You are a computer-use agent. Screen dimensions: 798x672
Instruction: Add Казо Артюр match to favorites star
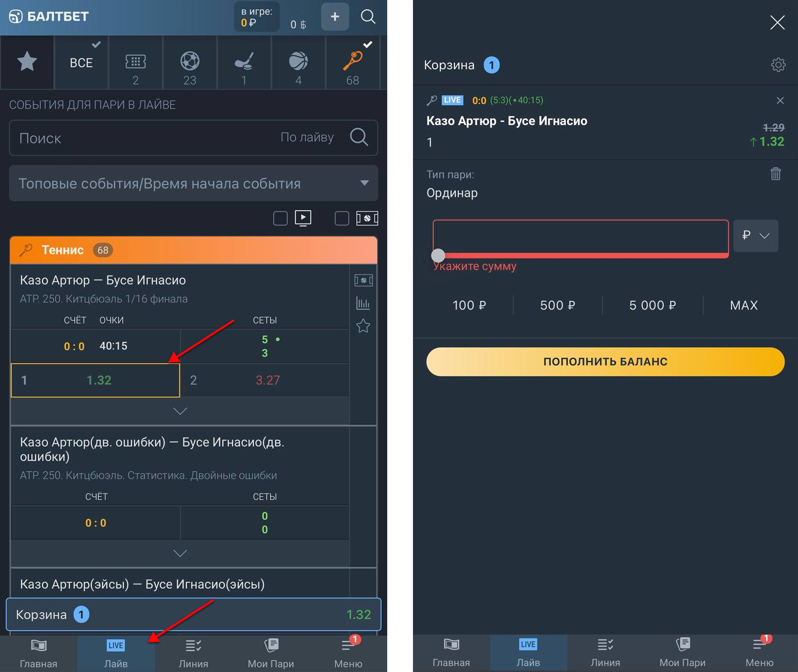[x=363, y=326]
